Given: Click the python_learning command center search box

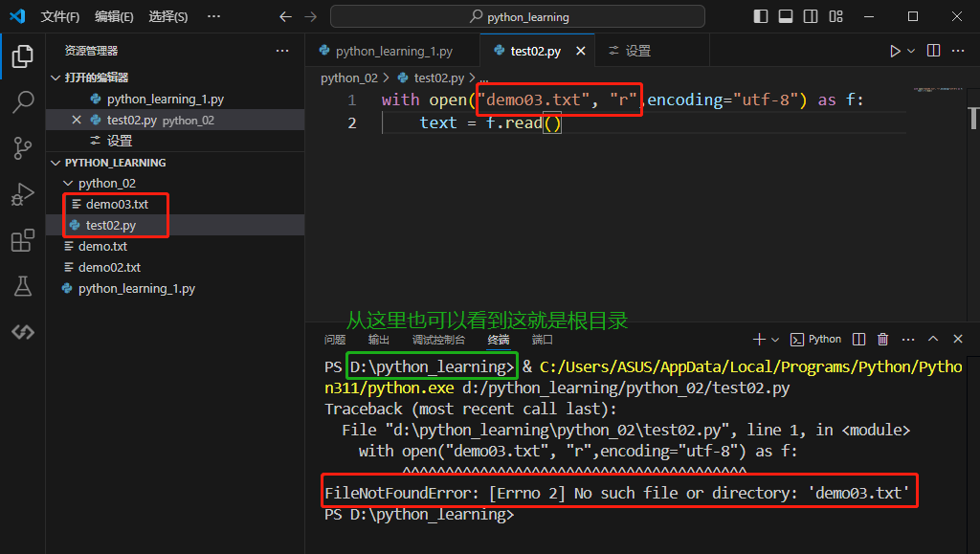Looking at the screenshot, I should click(x=518, y=17).
